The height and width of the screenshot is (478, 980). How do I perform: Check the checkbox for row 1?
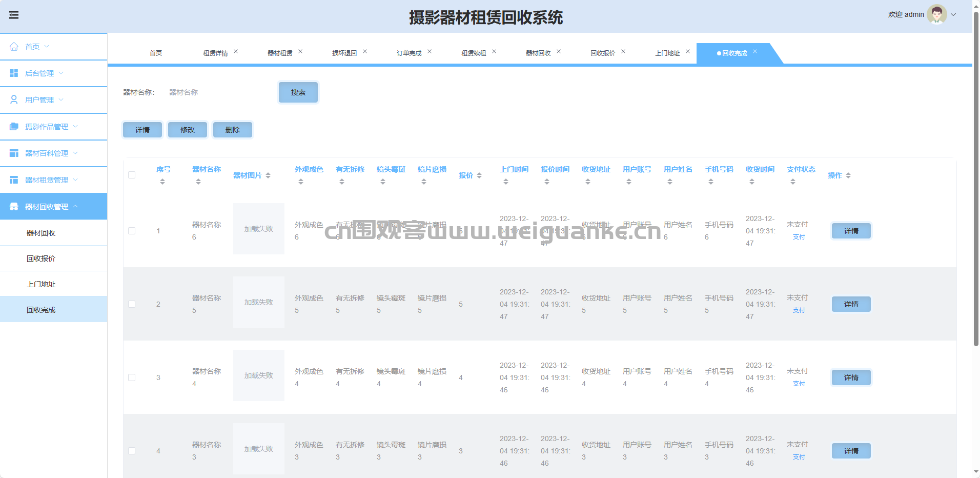[132, 231]
